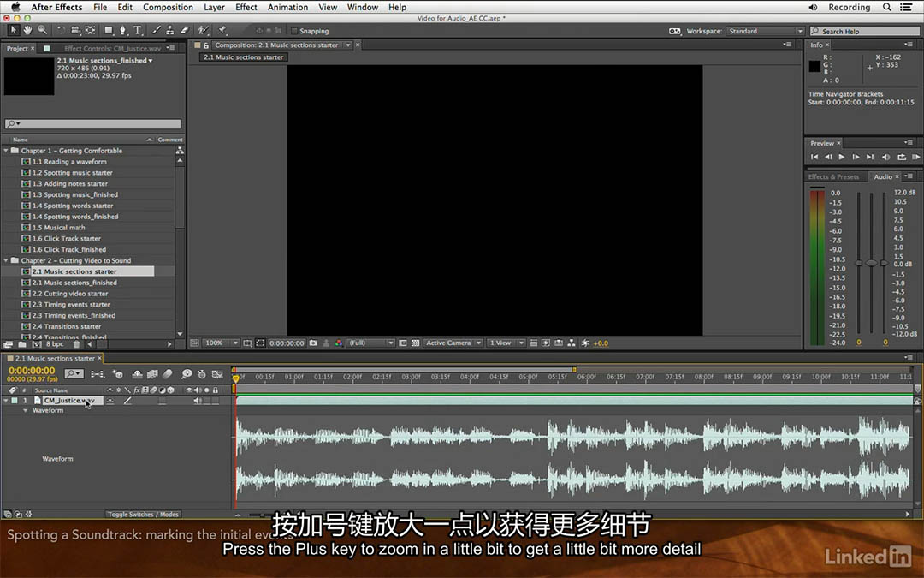Delete selected project item with trash icon
Screen dimensions: 924x578
(x=76, y=344)
